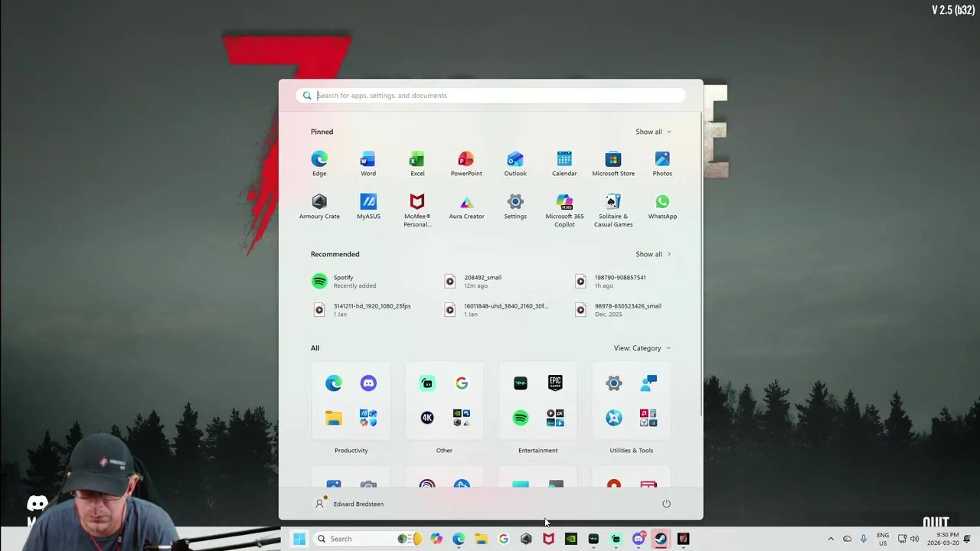Open Discord from the taskbar
The image size is (980, 551).
[x=639, y=539]
